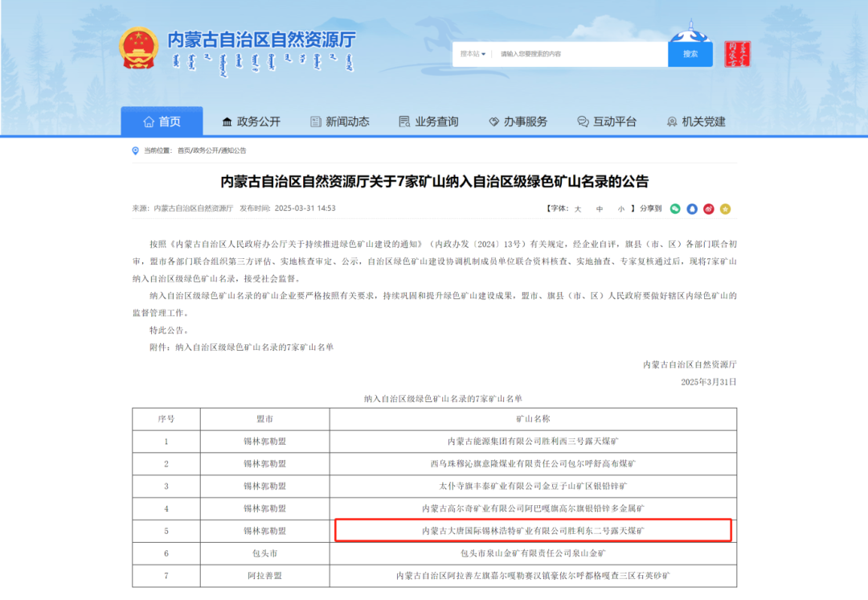Click the red 内蒙古 seal icon
The height and width of the screenshot is (600, 868).
(x=737, y=54)
